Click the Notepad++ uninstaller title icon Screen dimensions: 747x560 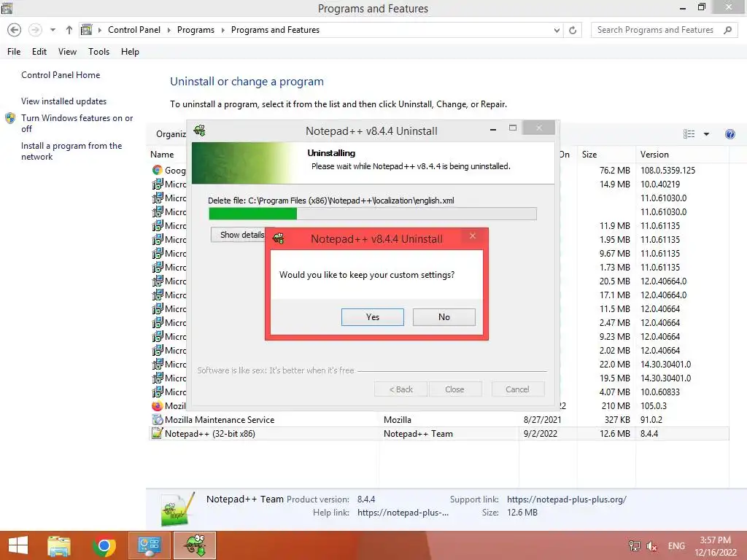coord(200,131)
